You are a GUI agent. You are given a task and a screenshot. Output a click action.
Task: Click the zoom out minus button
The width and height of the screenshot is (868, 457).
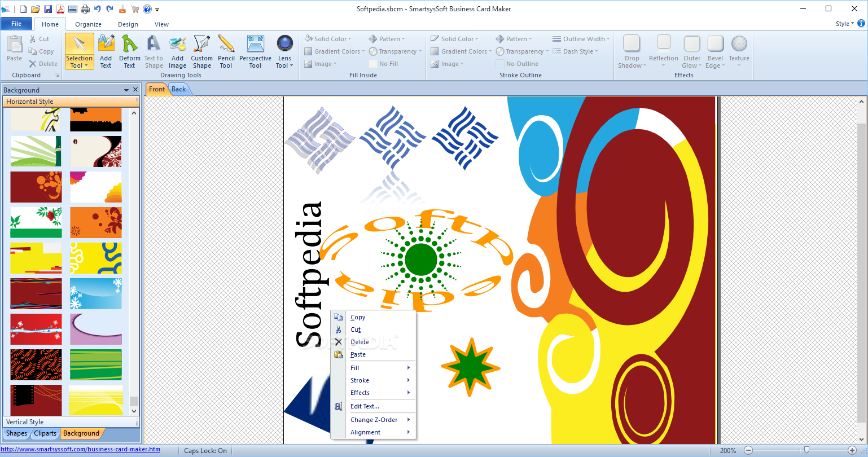tap(748, 450)
